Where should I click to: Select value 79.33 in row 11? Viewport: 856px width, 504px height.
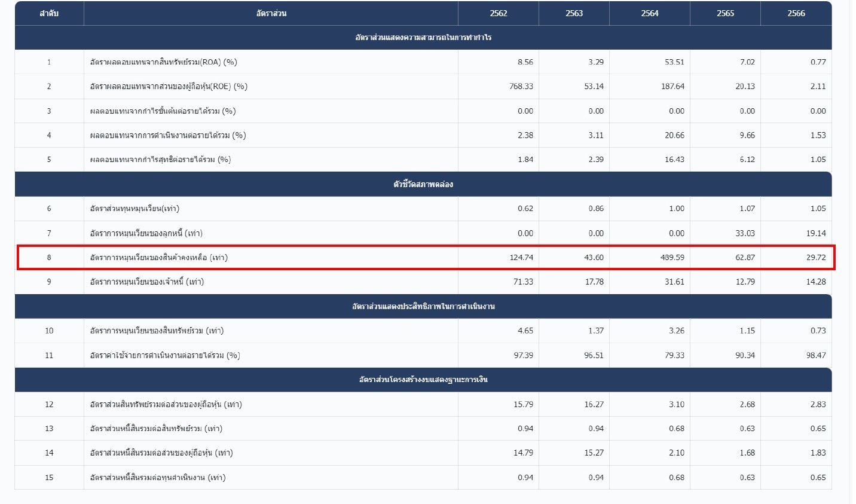[674, 356]
